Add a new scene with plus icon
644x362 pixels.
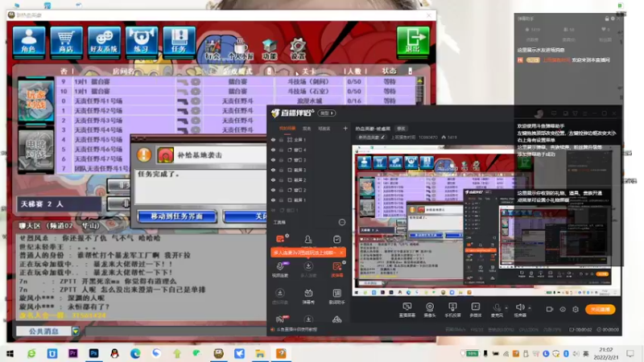(x=345, y=129)
